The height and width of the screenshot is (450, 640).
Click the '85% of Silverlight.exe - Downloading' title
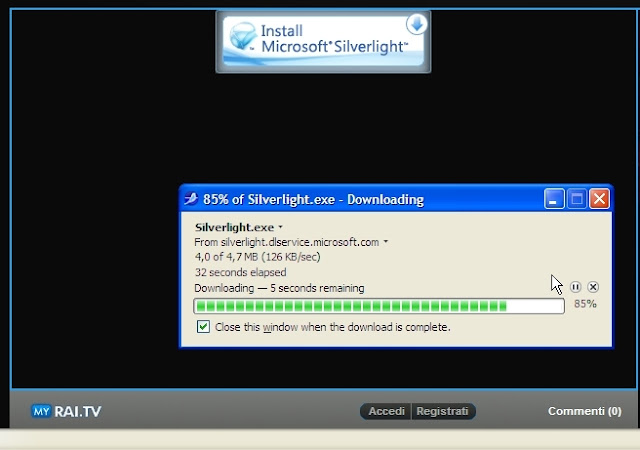pos(313,199)
